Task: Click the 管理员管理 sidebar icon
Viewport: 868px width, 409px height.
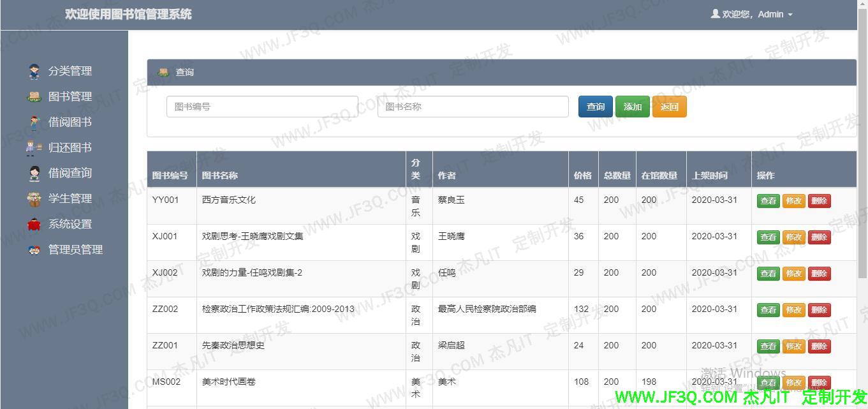Action: [34, 250]
